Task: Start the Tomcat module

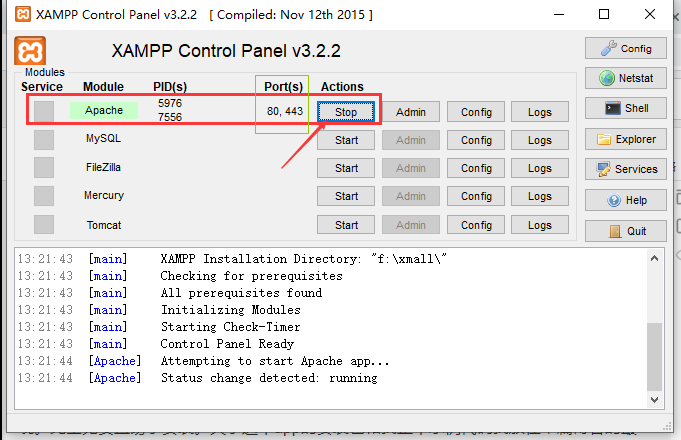Action: [x=346, y=225]
